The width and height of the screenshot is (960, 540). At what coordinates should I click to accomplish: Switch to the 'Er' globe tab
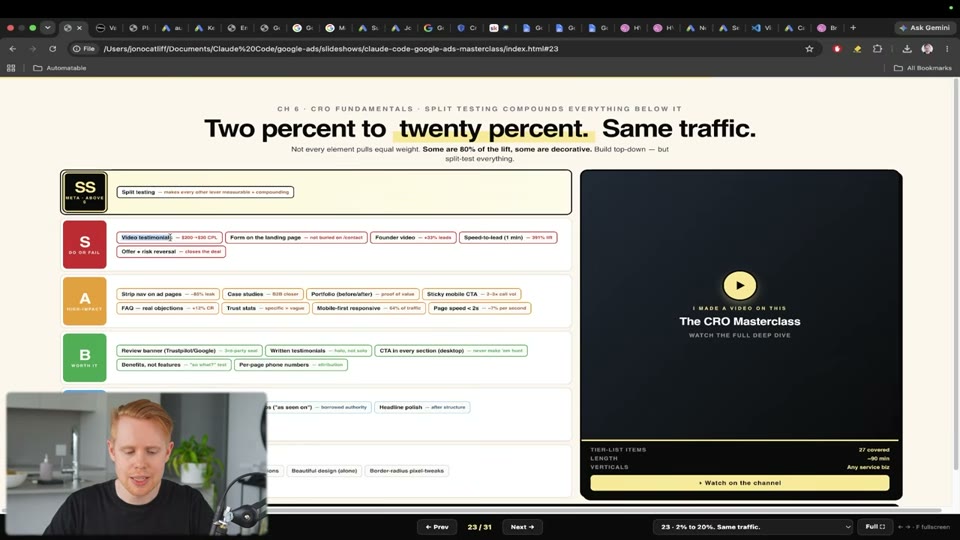click(x=238, y=28)
